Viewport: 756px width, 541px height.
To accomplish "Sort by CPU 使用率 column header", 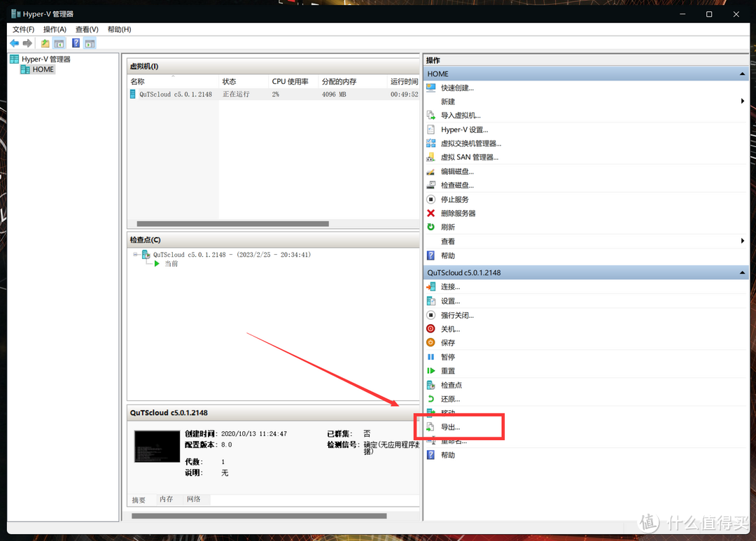I will click(x=293, y=81).
